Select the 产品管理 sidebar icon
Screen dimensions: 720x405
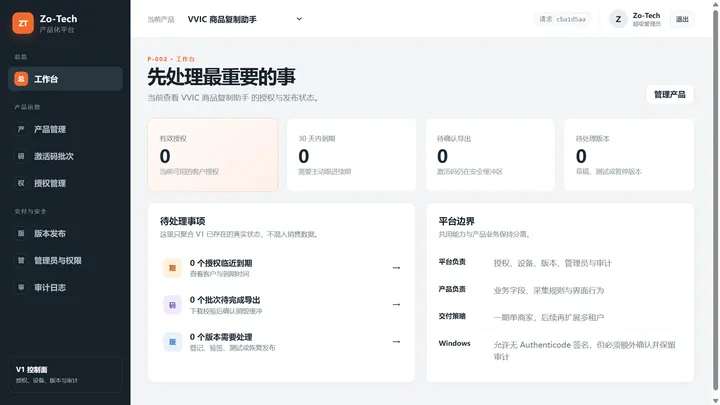[21, 129]
